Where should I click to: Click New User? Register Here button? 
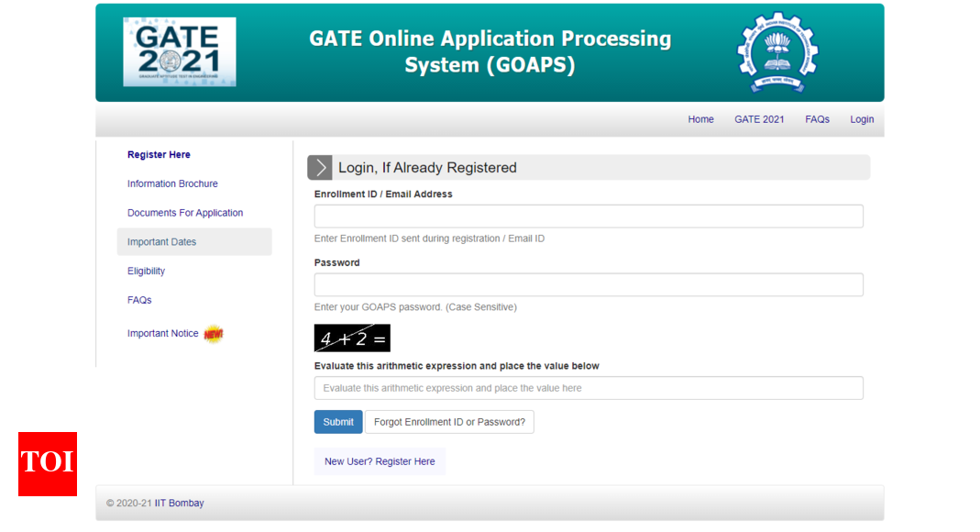coord(380,461)
